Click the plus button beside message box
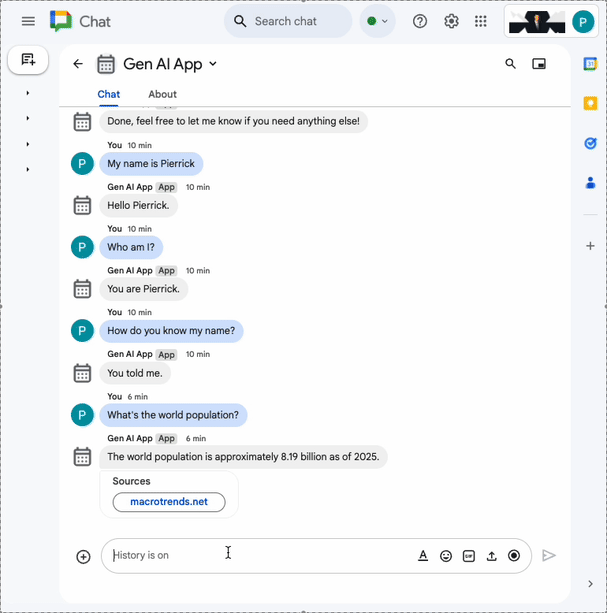 (x=83, y=556)
